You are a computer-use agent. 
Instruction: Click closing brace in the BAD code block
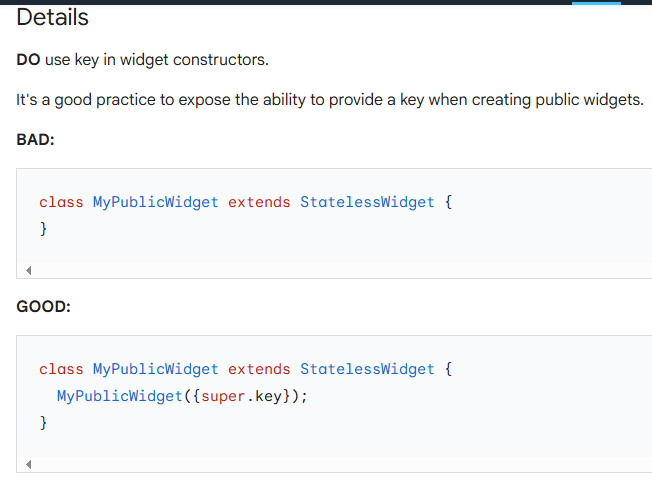coord(43,229)
